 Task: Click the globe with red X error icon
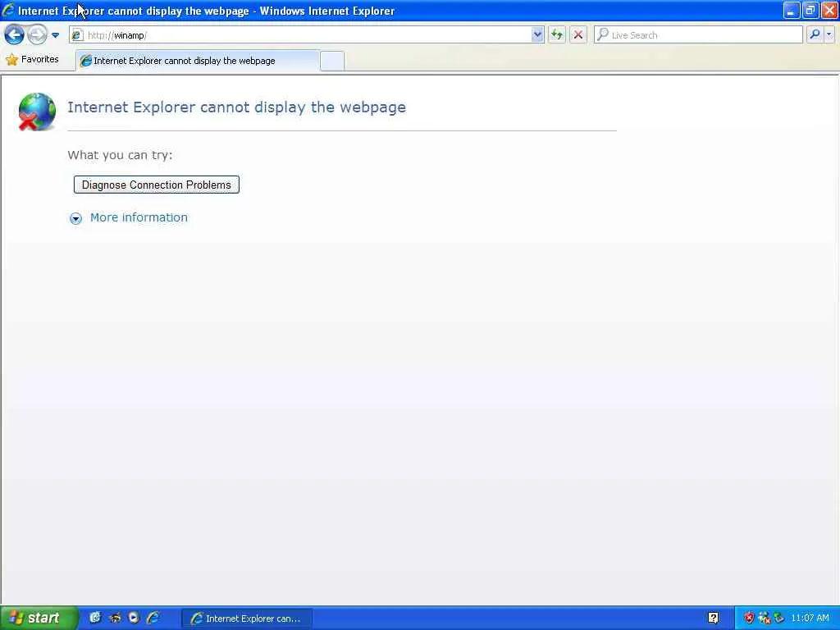[x=37, y=112]
